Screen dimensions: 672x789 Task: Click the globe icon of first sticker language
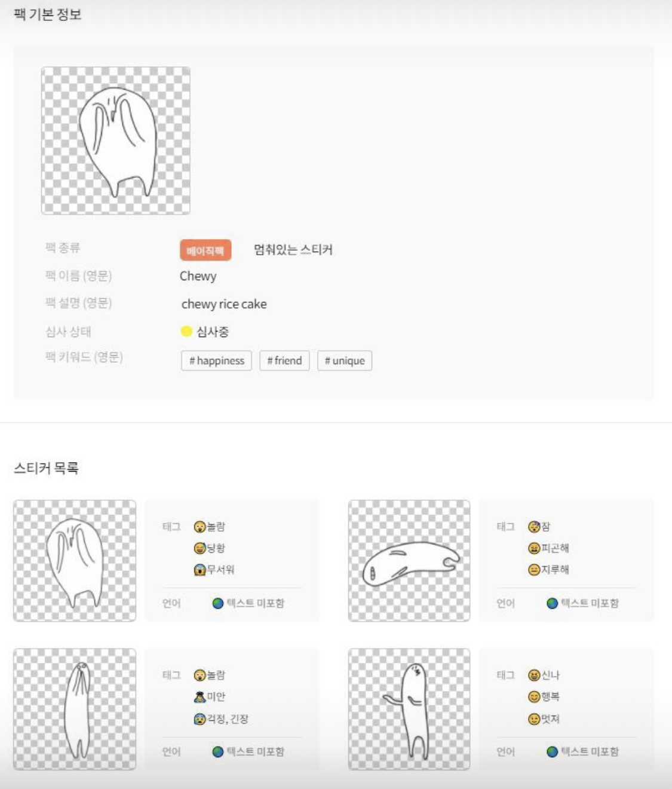click(x=218, y=603)
